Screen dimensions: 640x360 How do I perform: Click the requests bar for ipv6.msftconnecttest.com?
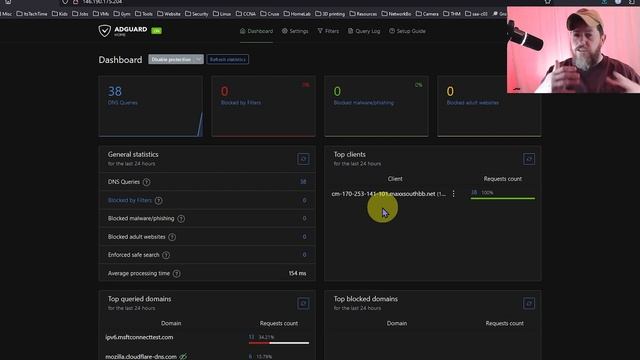pyautogui.click(x=279, y=343)
